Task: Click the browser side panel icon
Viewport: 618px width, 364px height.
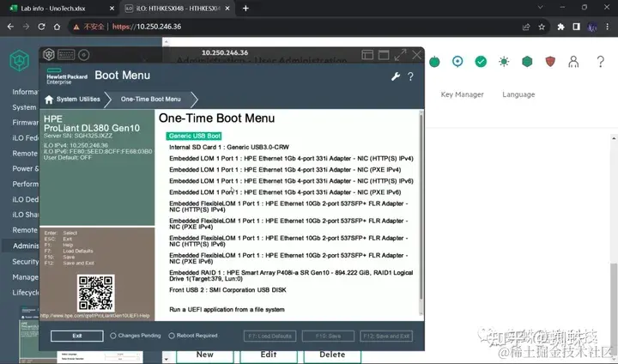Action: 576,27
